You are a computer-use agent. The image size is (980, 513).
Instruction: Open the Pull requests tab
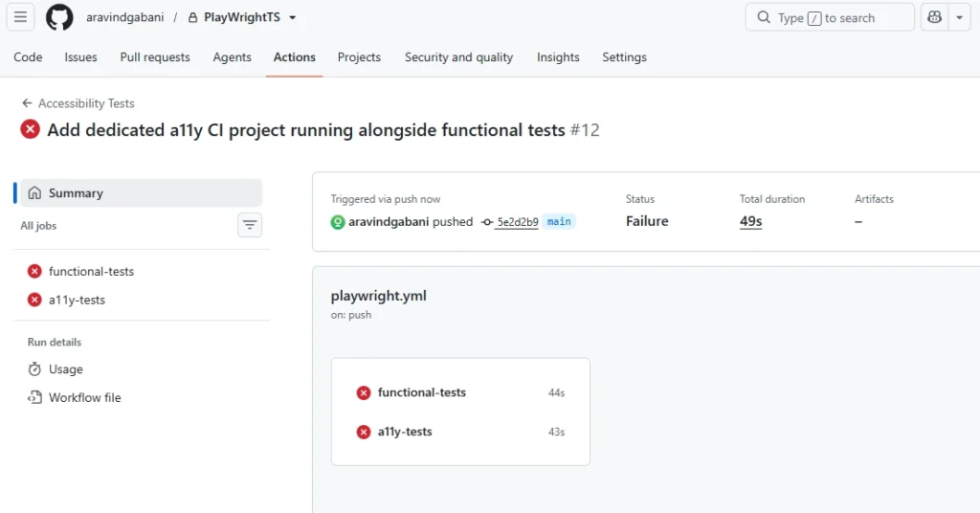(155, 56)
